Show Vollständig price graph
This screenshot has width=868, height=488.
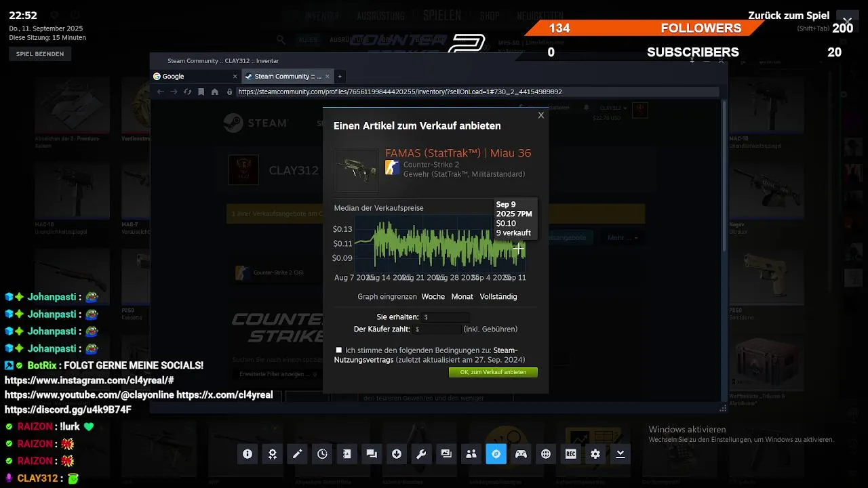(498, 296)
